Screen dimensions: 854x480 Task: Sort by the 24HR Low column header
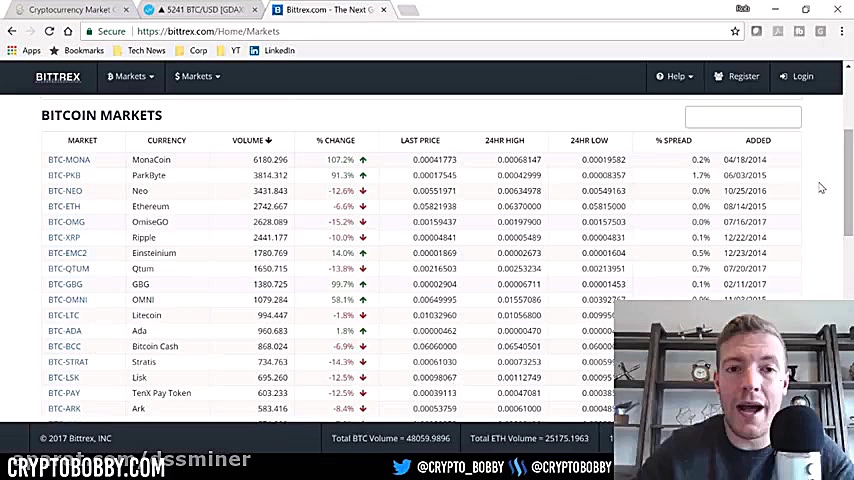click(589, 141)
